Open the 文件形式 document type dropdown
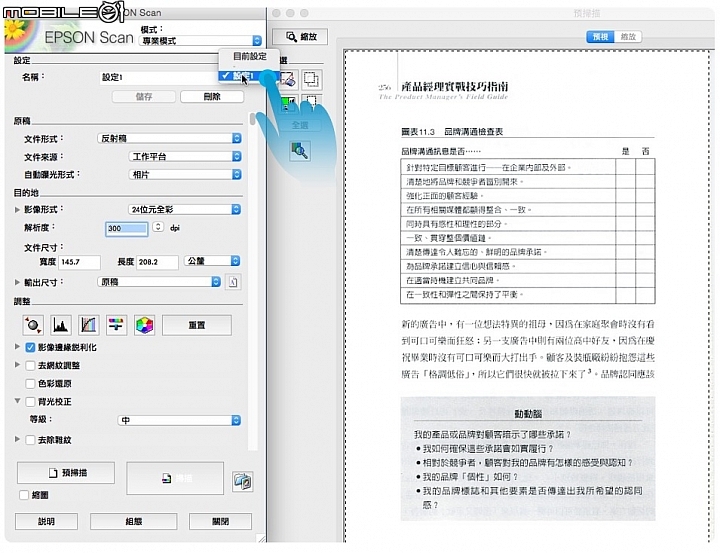 [169, 138]
